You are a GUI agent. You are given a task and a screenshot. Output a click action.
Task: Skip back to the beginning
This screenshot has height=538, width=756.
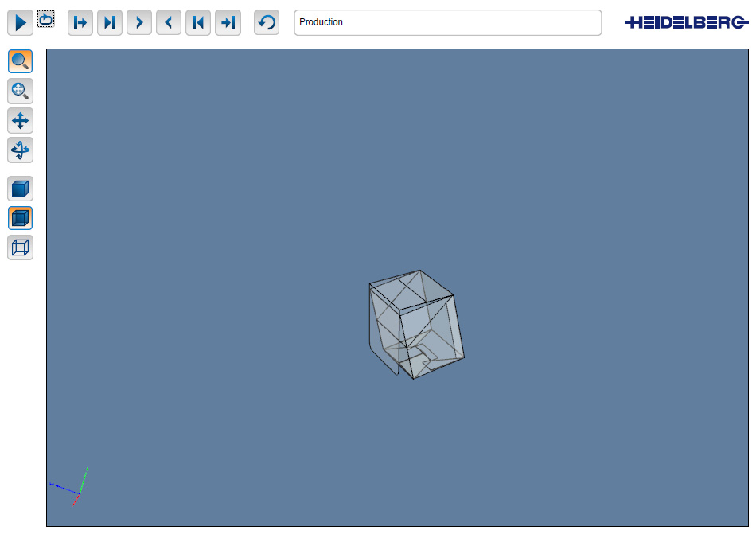[198, 22]
